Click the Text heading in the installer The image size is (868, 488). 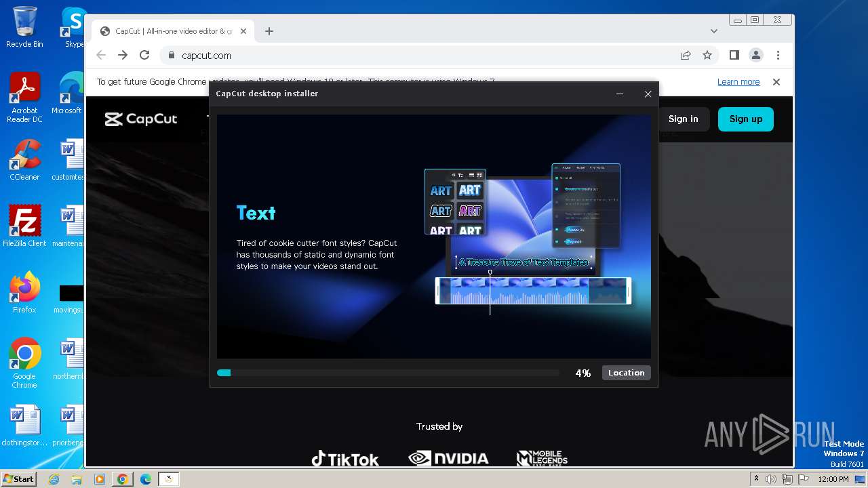256,213
